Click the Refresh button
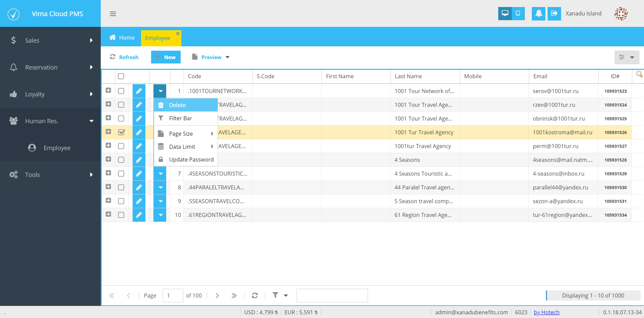The height and width of the screenshot is (318, 644). [124, 57]
